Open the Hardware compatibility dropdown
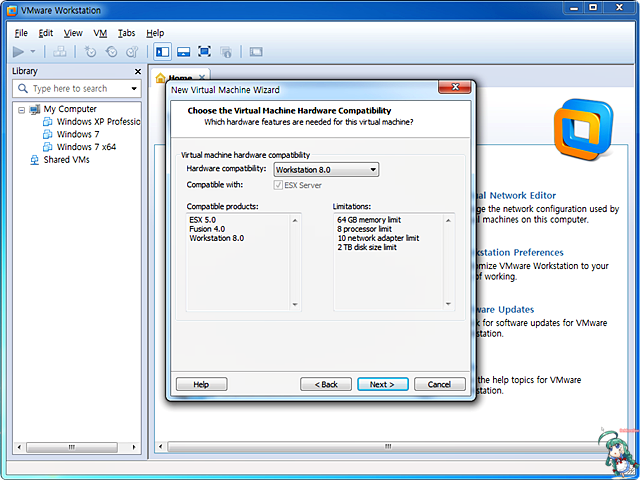The image size is (640, 480). 326,169
